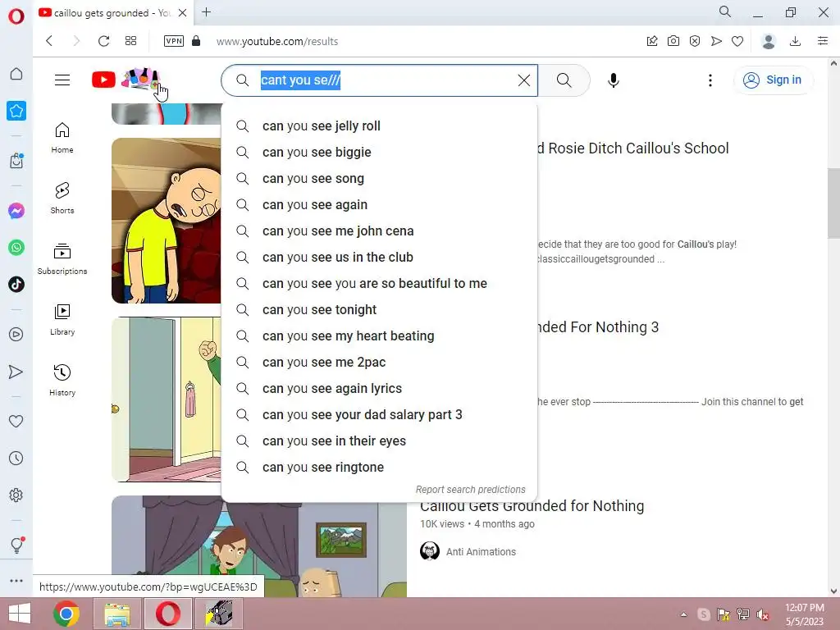Open Opera Easy setup sliders icon
The width and height of the screenshot is (840, 630).
823,41
